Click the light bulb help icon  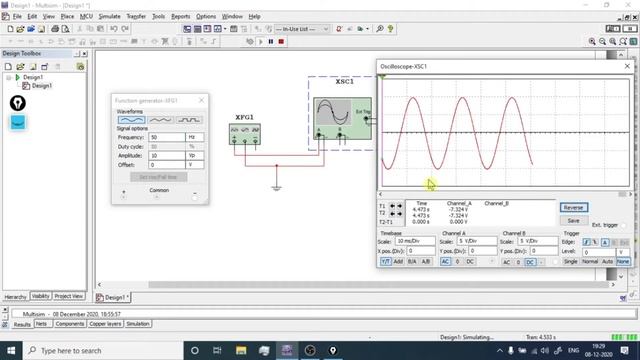(x=391, y=29)
